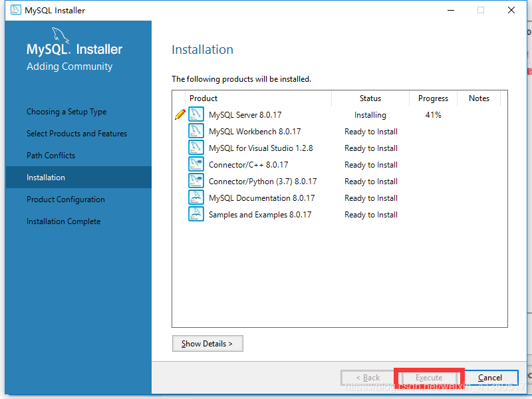This screenshot has height=399, width=532.
Task: Select Samples and Examples 8.0.17 text
Action: tap(260, 215)
